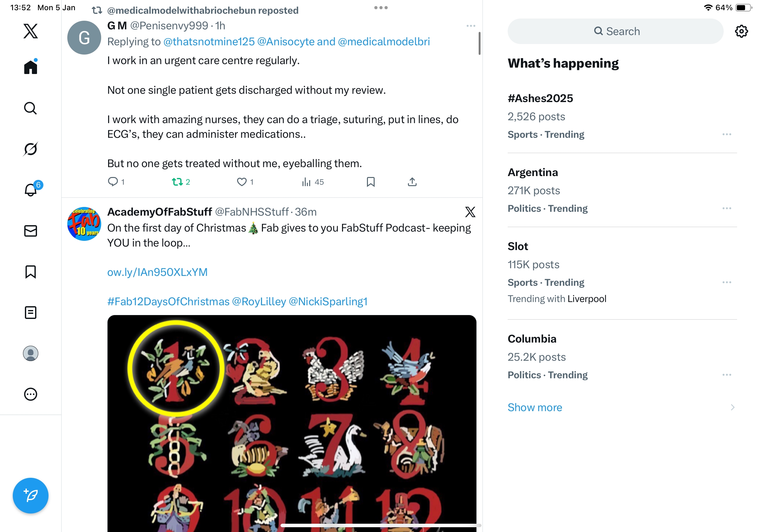762x532 pixels.
Task: Open the Bookmarks sidebar item
Action: pos(31,272)
